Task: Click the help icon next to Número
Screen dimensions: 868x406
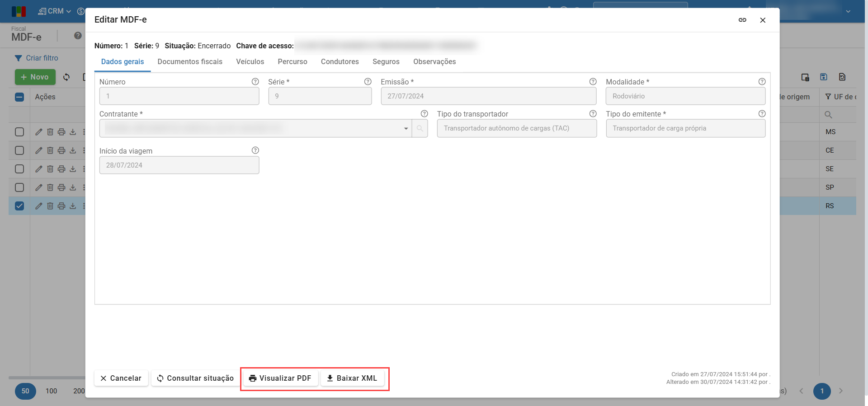Action: point(255,82)
